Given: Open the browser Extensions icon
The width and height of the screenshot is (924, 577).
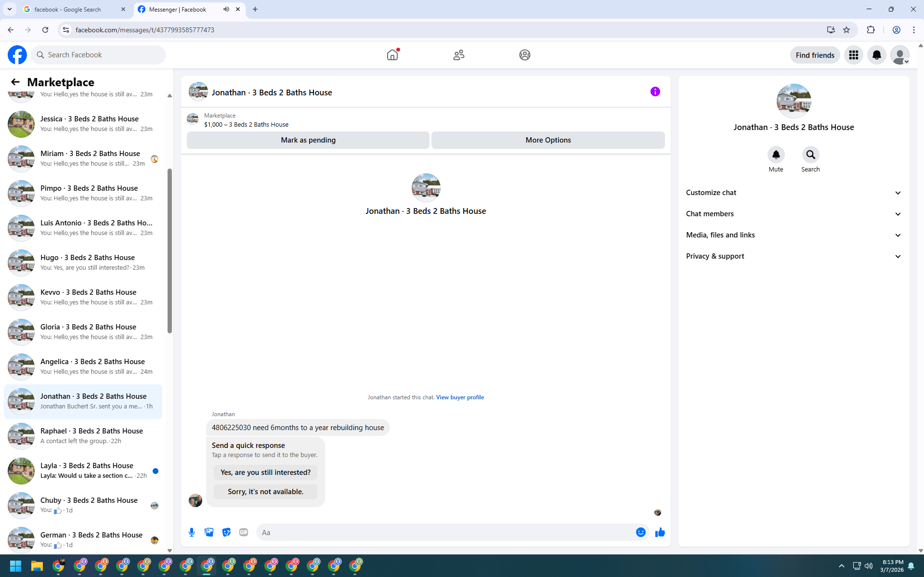Looking at the screenshot, I should (871, 30).
